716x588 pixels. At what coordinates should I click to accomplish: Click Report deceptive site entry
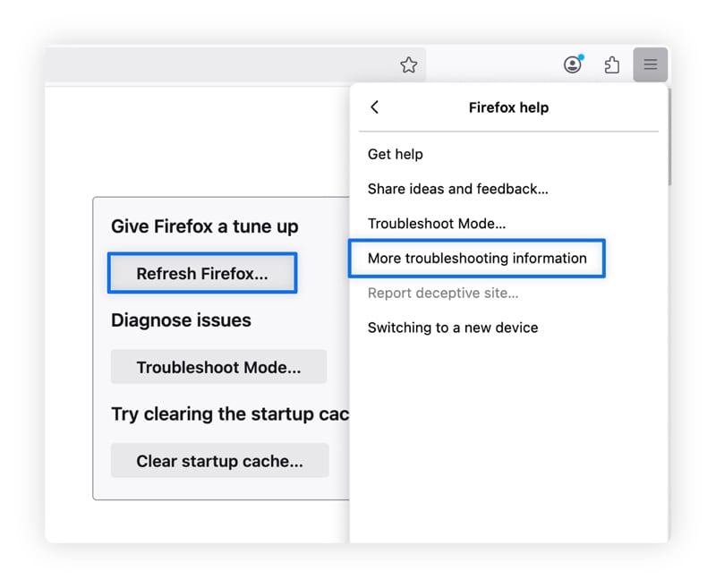[x=445, y=293]
